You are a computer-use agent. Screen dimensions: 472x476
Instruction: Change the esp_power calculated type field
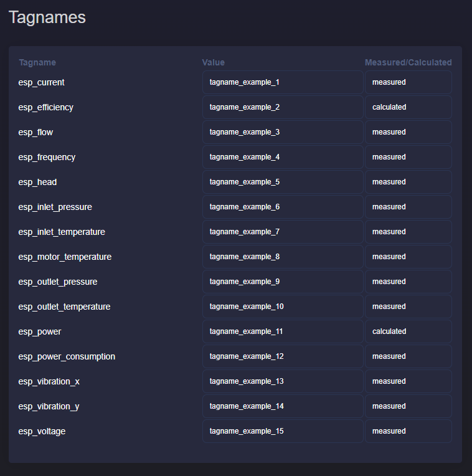click(x=408, y=331)
